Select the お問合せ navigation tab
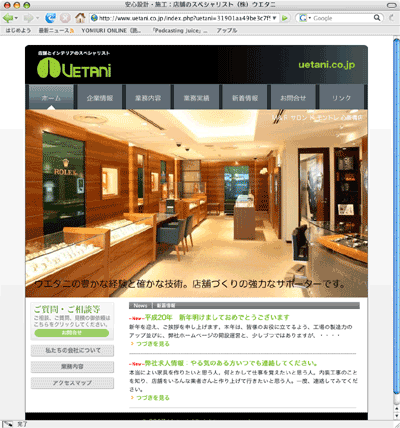This screenshot has width=400, height=428. coord(293,98)
